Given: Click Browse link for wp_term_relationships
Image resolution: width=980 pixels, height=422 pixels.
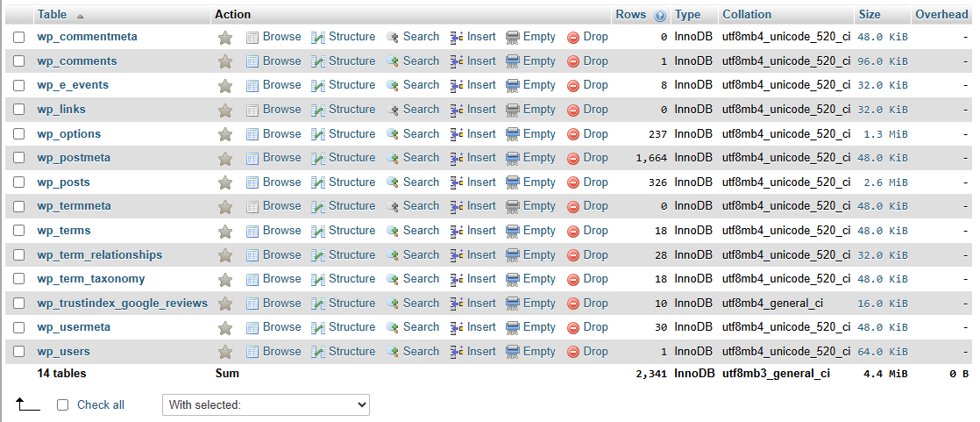Looking at the screenshot, I should [x=281, y=255].
